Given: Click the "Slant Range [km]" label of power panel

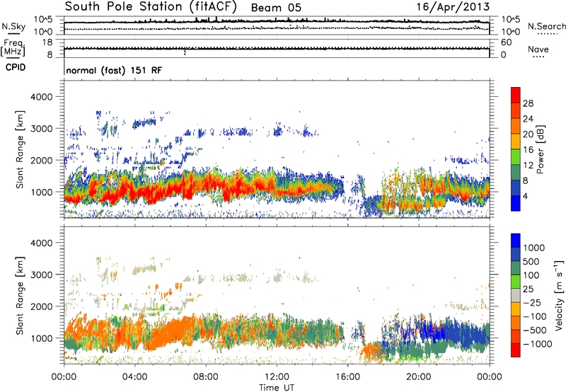Looking at the screenshot, I should (x=20, y=149).
